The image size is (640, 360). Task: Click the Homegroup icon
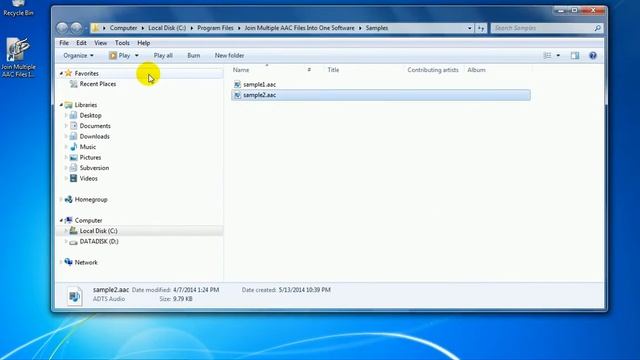(69, 200)
